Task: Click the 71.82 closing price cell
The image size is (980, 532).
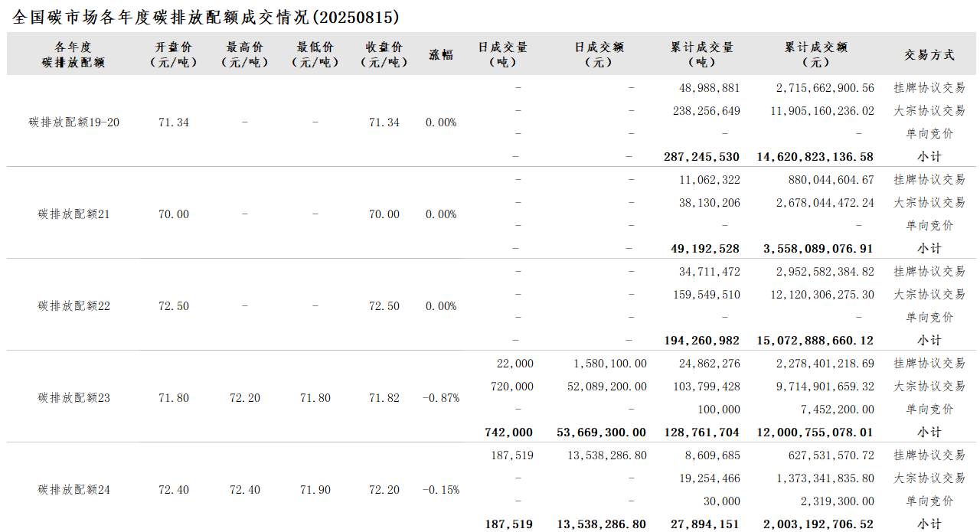Action: 384,398
